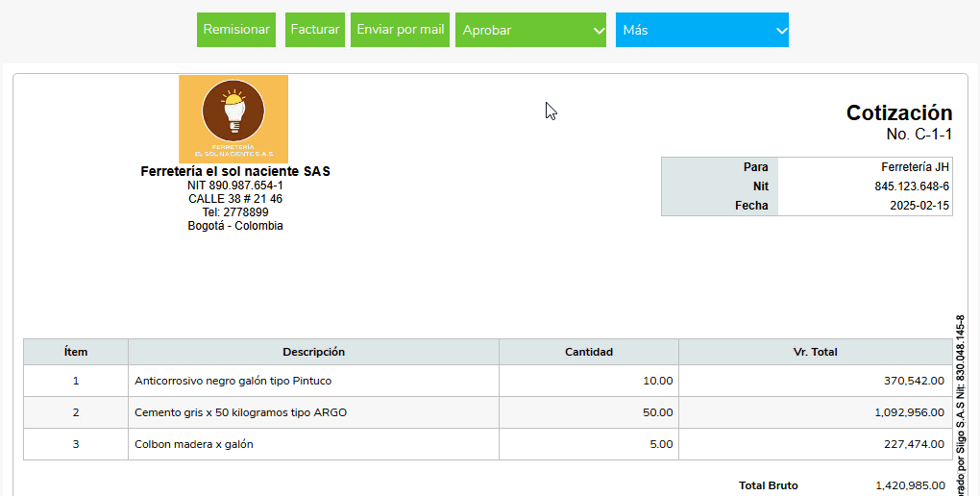
Task: Click quantity 10.00 for Anticorrosivo
Action: pyautogui.click(x=657, y=381)
